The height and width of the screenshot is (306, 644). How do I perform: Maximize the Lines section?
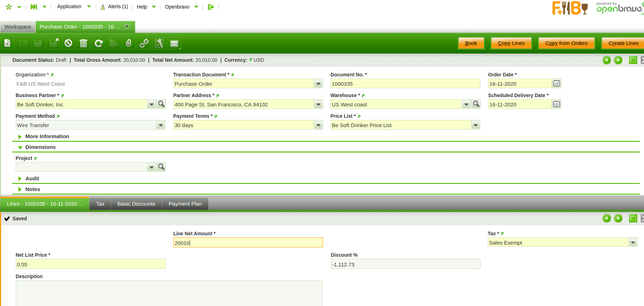(633, 218)
